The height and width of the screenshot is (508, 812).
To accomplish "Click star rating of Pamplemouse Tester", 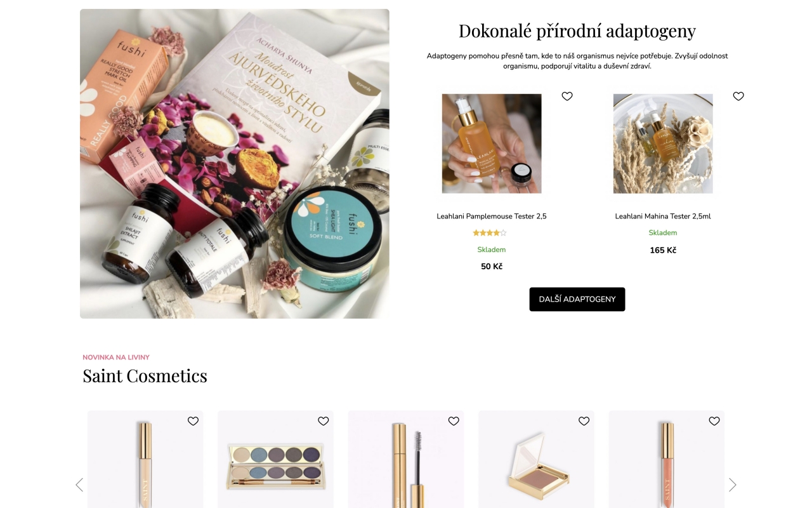I will click(490, 233).
